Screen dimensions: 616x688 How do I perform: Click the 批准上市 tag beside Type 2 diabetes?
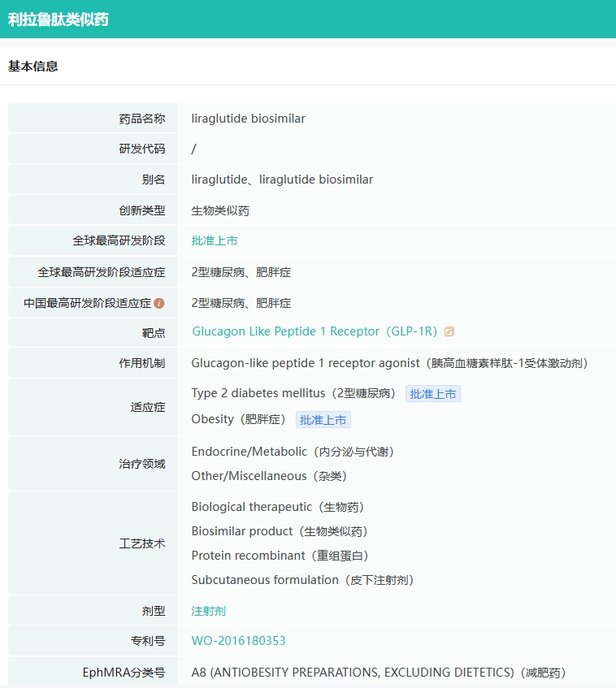coord(433,394)
